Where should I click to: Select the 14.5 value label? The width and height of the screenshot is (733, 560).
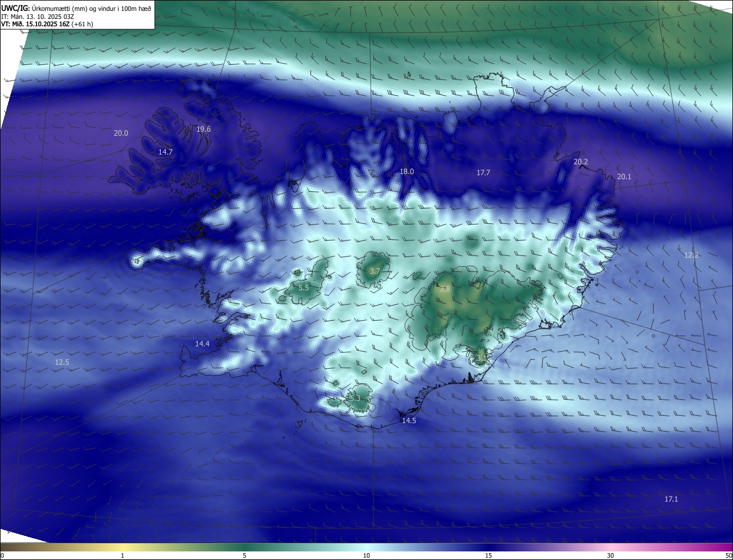click(409, 420)
